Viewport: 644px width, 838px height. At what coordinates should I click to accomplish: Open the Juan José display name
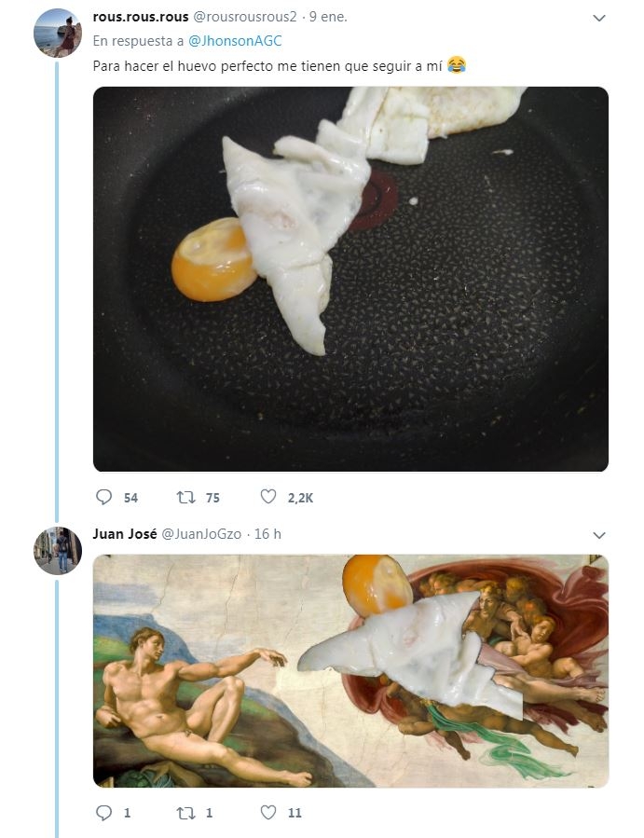coord(125,534)
